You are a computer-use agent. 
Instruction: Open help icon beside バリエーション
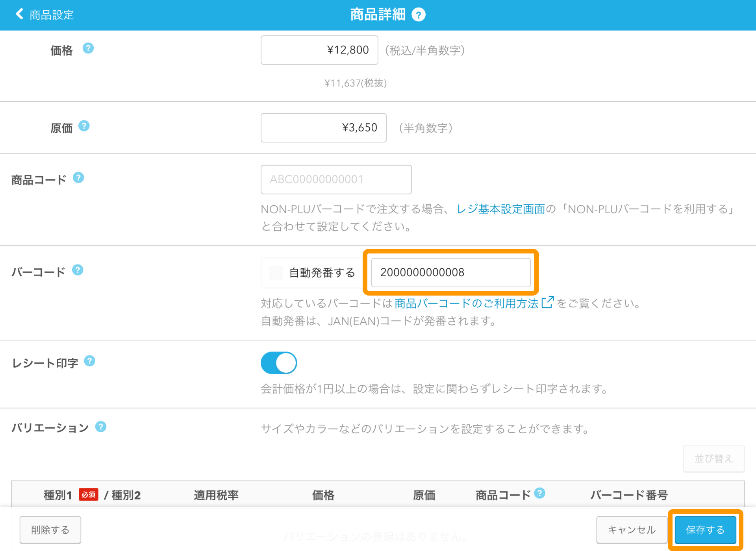(101, 427)
